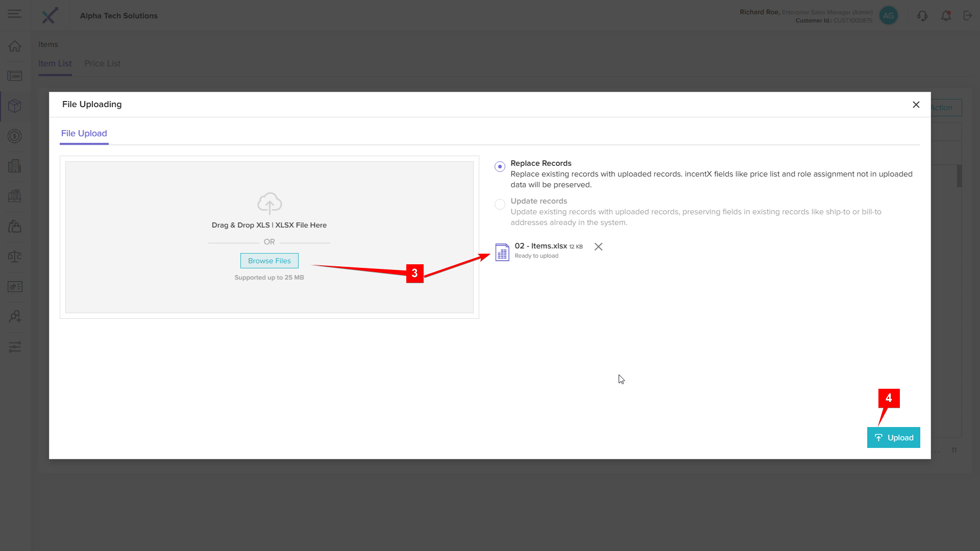
Task: Click the AG user avatar
Action: tap(888, 16)
